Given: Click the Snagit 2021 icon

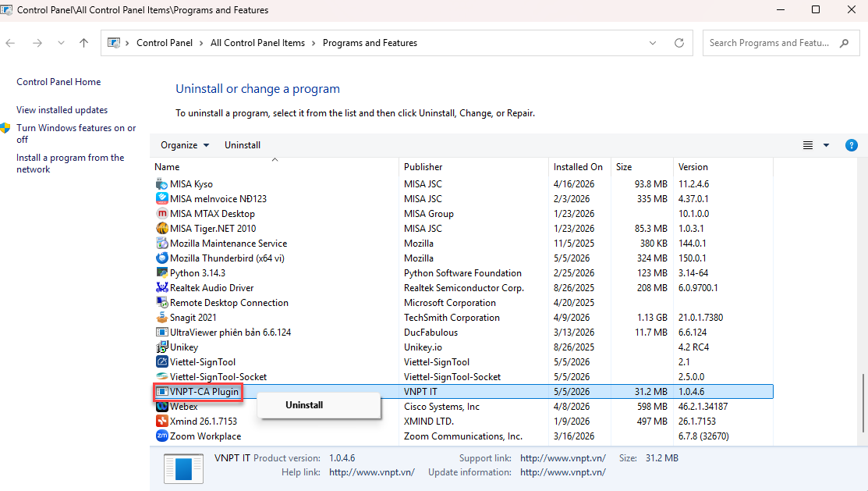Looking at the screenshot, I should pos(161,318).
